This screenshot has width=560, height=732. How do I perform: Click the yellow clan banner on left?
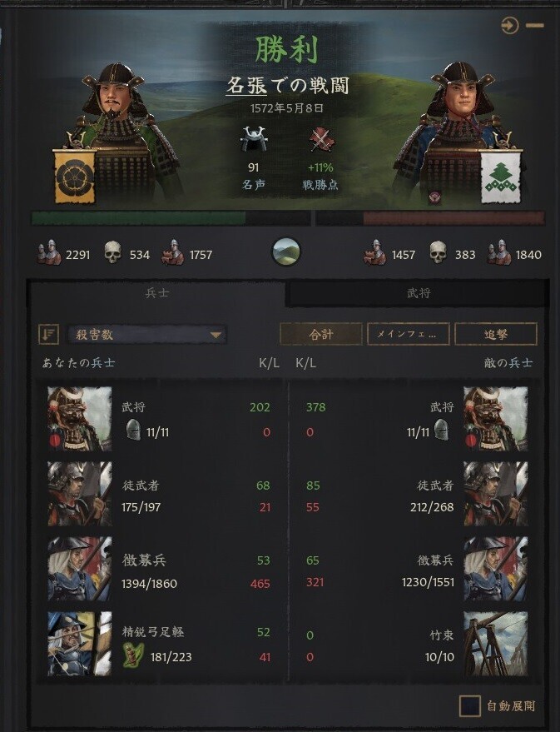click(x=75, y=176)
